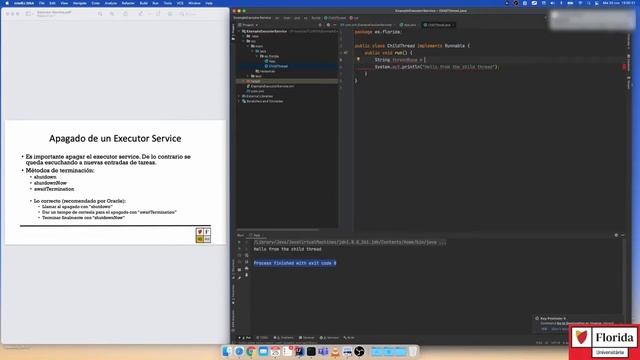Click the pin tab icon in Run panel
Screen dimensions: 640x360
[239, 278]
